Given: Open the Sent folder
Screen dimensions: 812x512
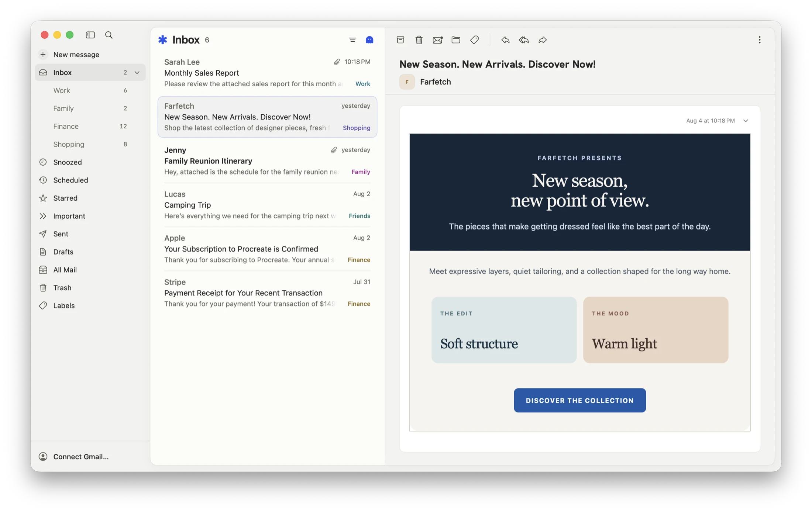Looking at the screenshot, I should [x=90, y=234].
